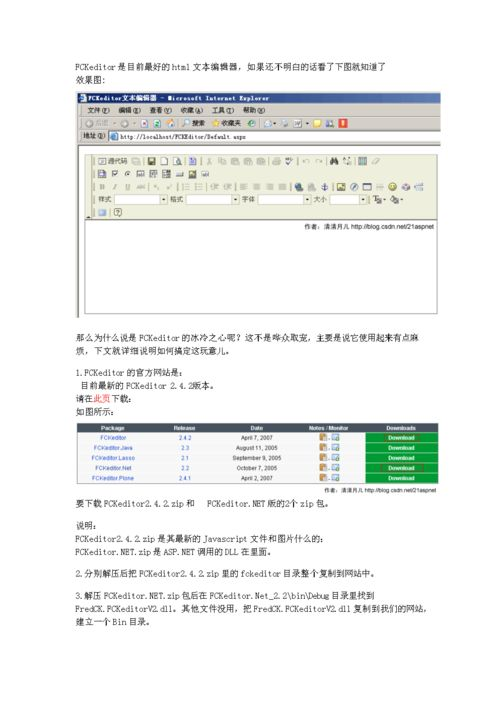Click Download button for FCKeditor 2.4.2 row
The image size is (500, 707).
[401, 437]
